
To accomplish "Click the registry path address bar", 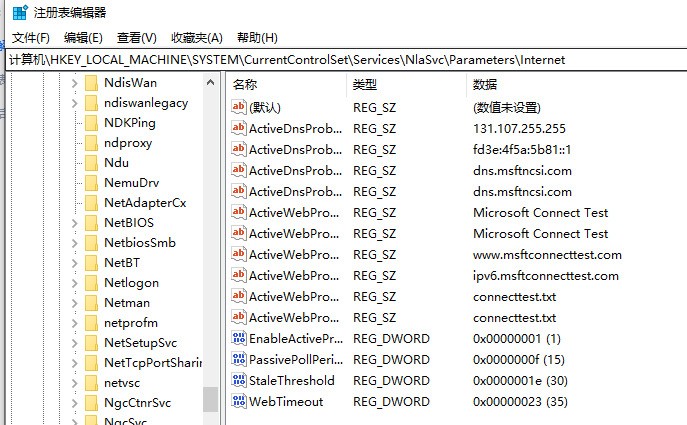I will coord(346,60).
